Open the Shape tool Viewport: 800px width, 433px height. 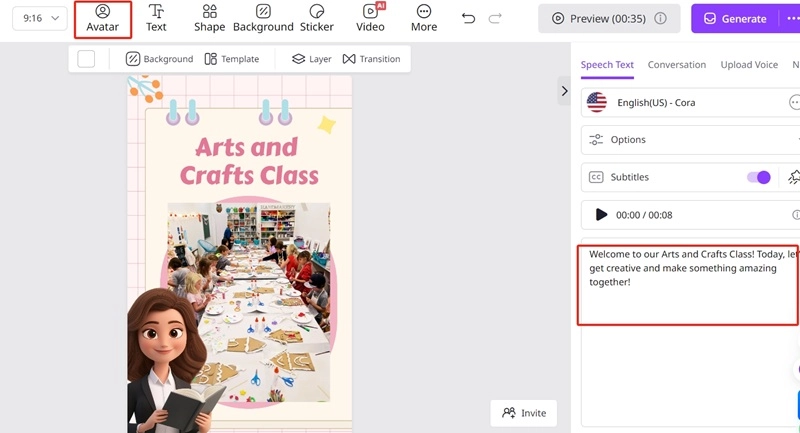(x=210, y=18)
